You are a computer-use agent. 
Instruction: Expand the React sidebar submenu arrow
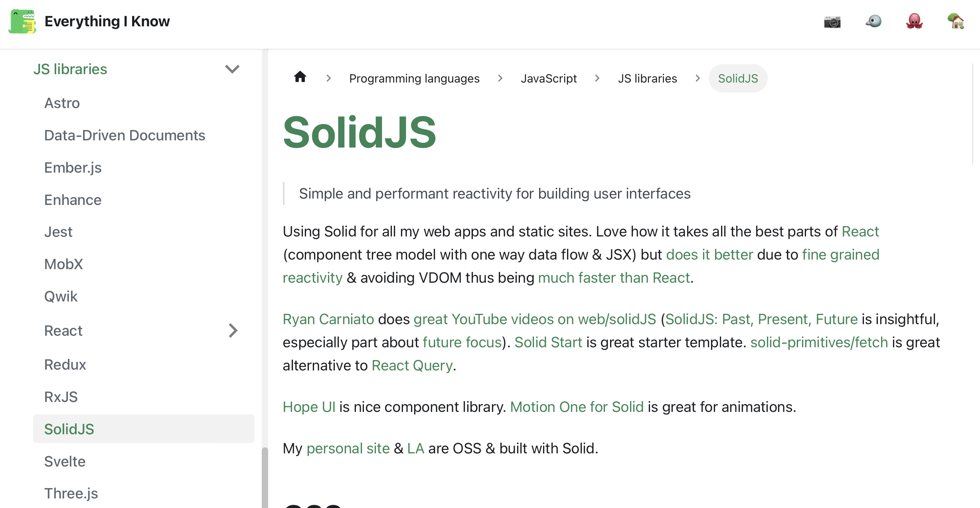pos(233,331)
